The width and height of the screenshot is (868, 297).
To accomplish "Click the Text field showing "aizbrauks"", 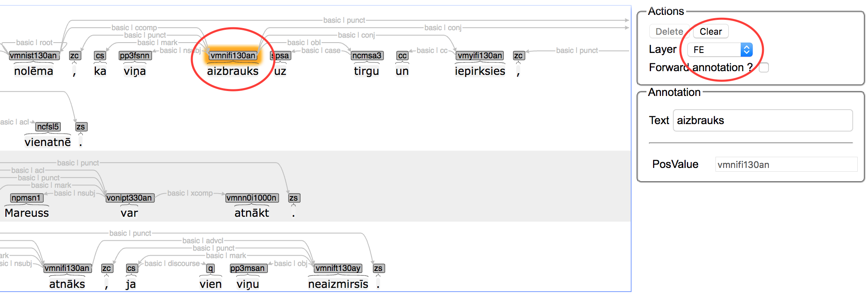I will click(762, 120).
